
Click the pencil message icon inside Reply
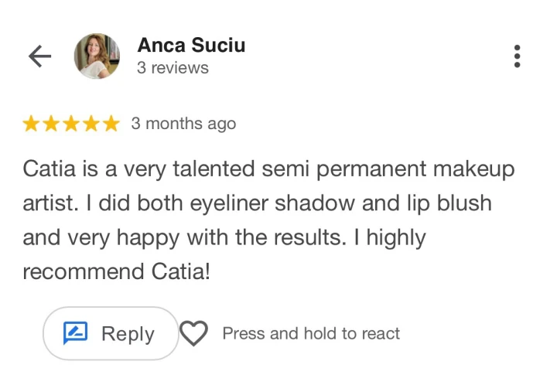73,334
